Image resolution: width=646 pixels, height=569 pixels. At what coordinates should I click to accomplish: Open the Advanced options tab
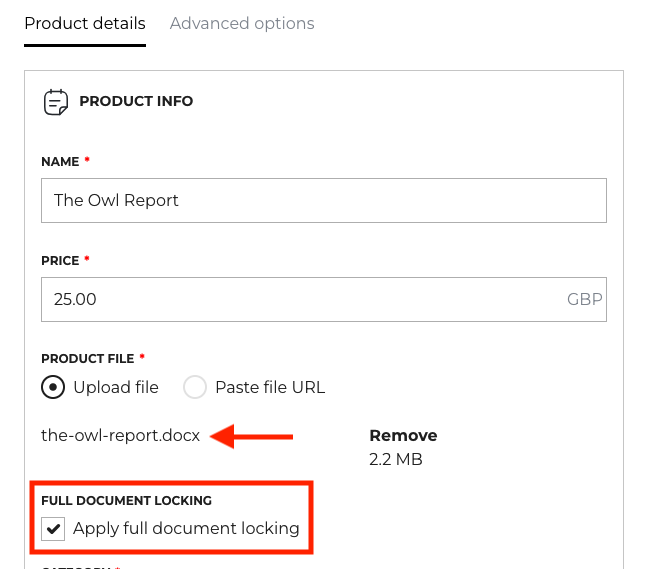[x=242, y=23]
